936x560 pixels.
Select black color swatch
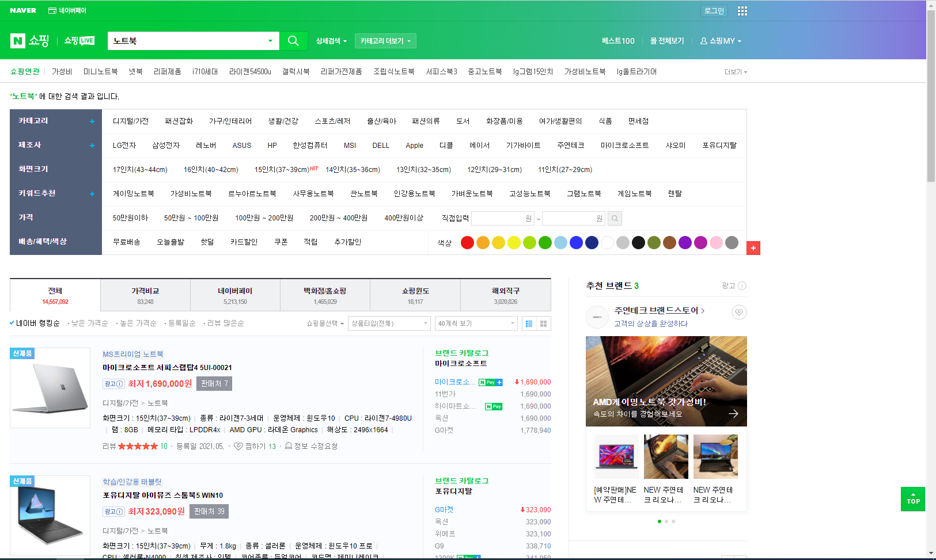[638, 243]
